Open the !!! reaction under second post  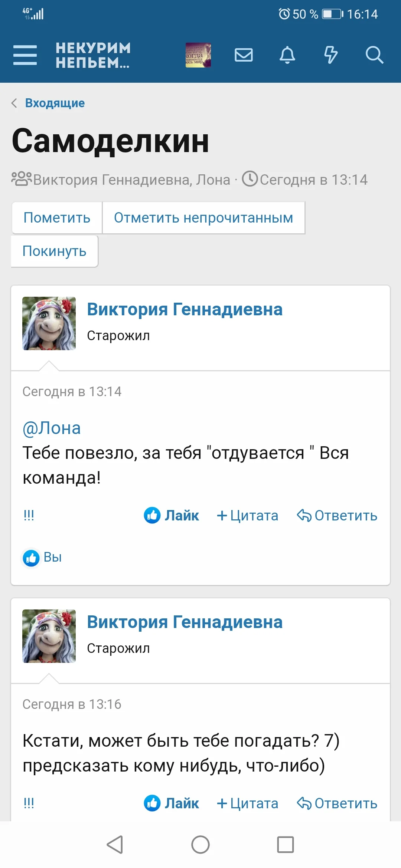tap(29, 803)
